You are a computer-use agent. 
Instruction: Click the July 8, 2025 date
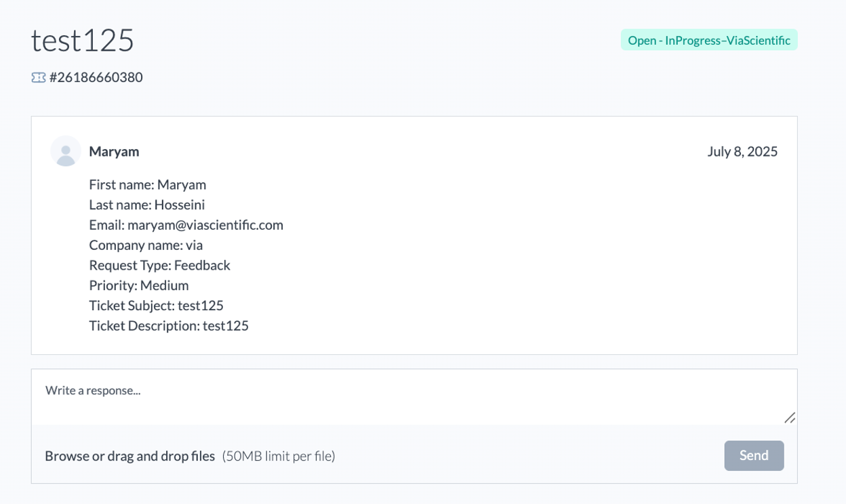[x=742, y=151]
